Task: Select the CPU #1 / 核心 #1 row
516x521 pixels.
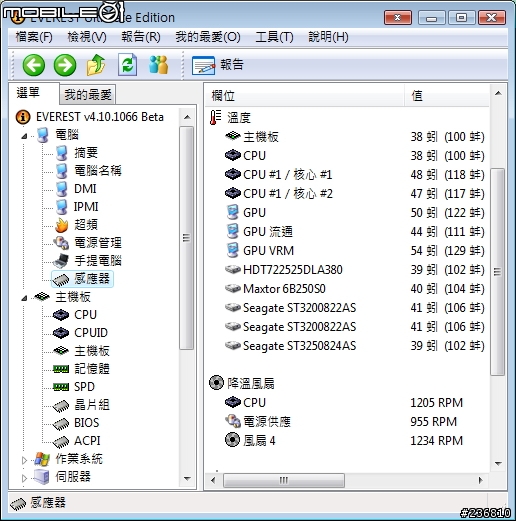Action: [x=347, y=175]
